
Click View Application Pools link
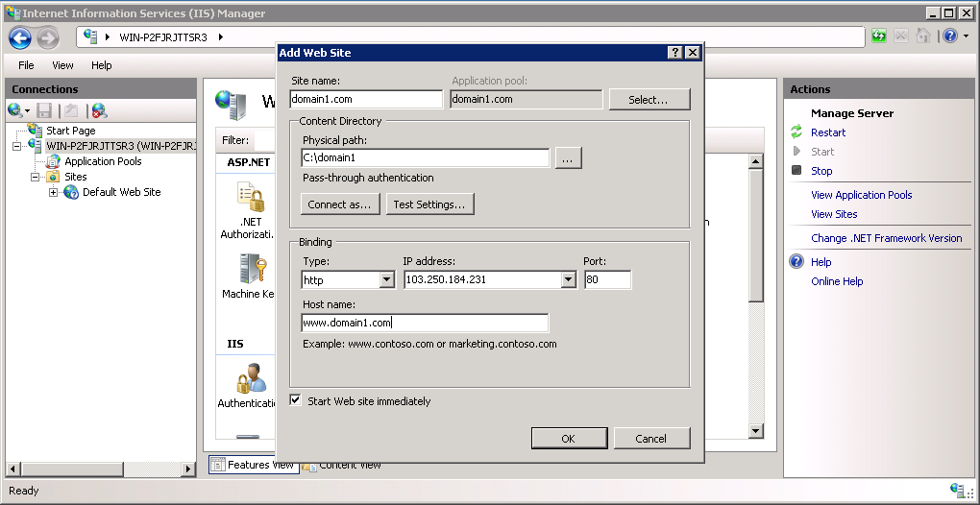(861, 195)
